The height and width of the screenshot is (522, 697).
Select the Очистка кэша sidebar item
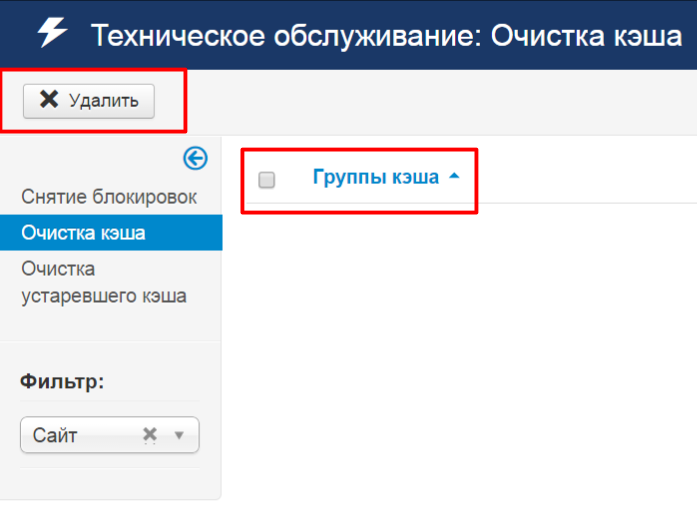click(83, 233)
